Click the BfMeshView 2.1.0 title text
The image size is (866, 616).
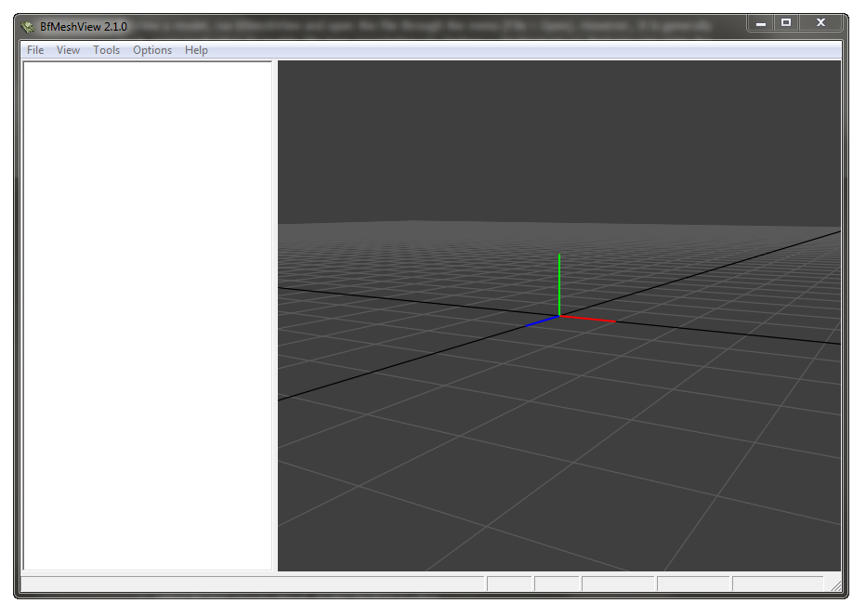pyautogui.click(x=84, y=27)
